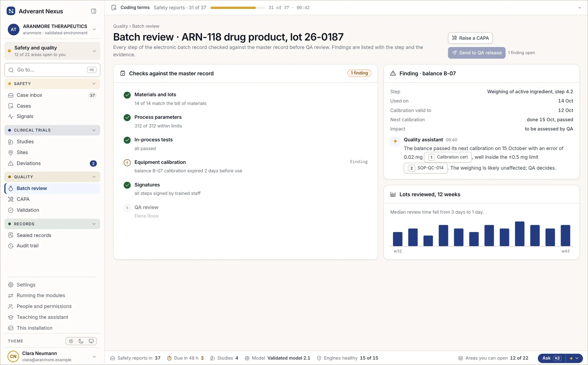Click the Due in 48 h clock icon
Image resolution: width=588 pixels, height=365 pixels.
169,358
